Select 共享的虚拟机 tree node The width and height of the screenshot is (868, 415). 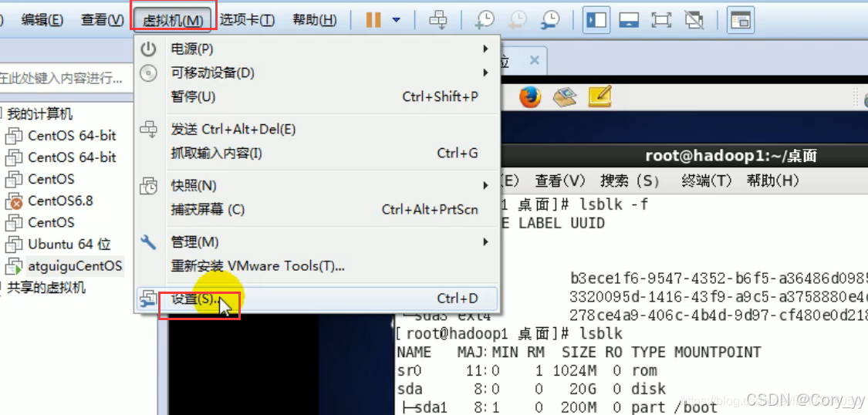[x=46, y=288]
